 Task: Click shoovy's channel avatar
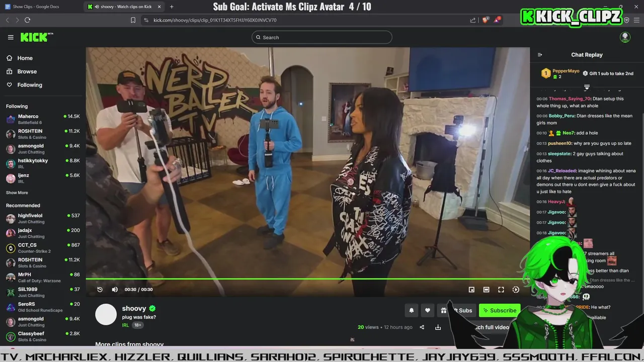pyautogui.click(x=106, y=315)
